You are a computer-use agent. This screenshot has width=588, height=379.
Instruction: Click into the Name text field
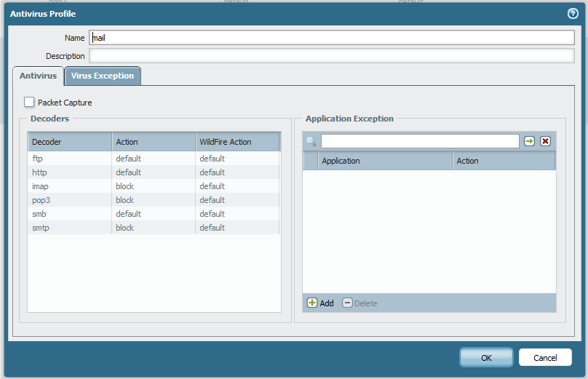[x=331, y=38]
